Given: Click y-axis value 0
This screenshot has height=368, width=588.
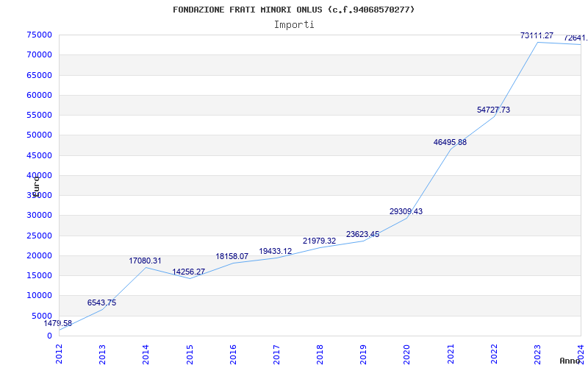Looking at the screenshot, I should 49,336.
